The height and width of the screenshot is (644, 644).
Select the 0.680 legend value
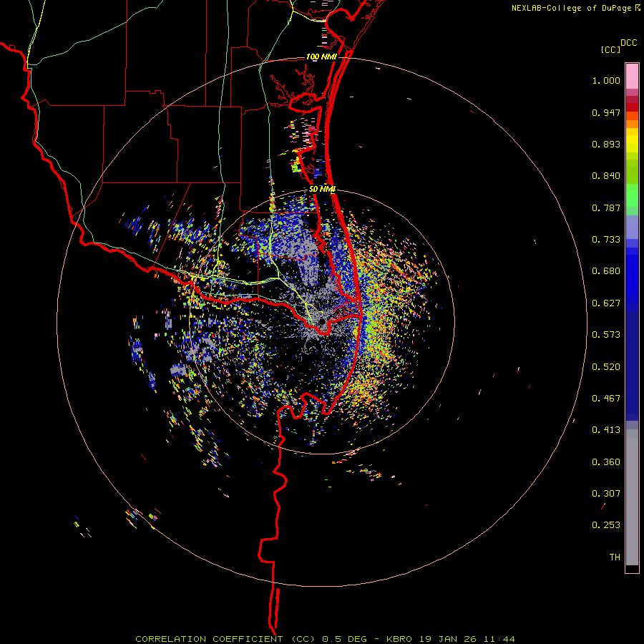pyautogui.click(x=606, y=271)
